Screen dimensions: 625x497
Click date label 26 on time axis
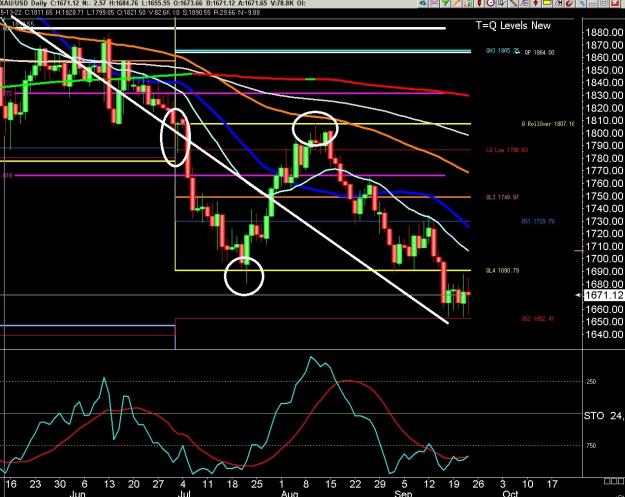click(x=478, y=484)
